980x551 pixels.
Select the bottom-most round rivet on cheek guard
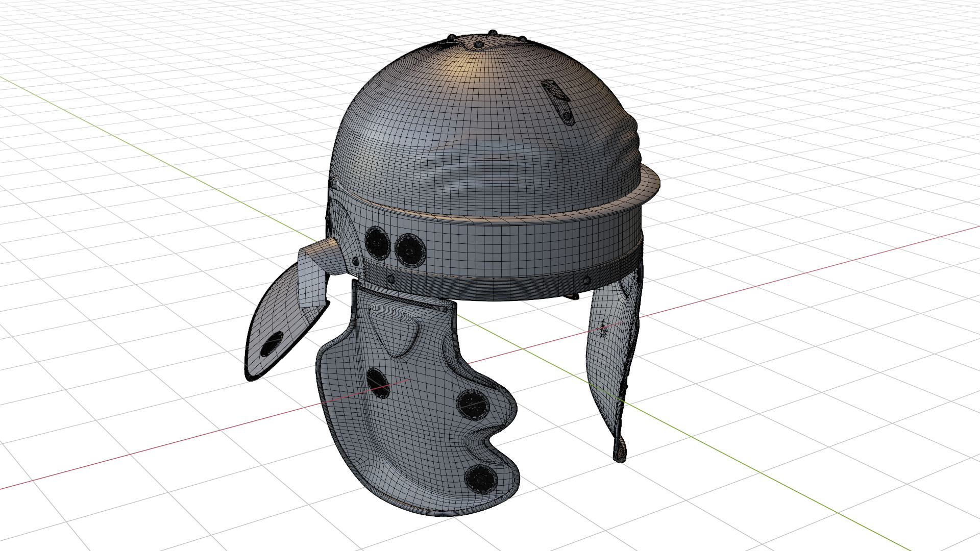click(x=480, y=479)
